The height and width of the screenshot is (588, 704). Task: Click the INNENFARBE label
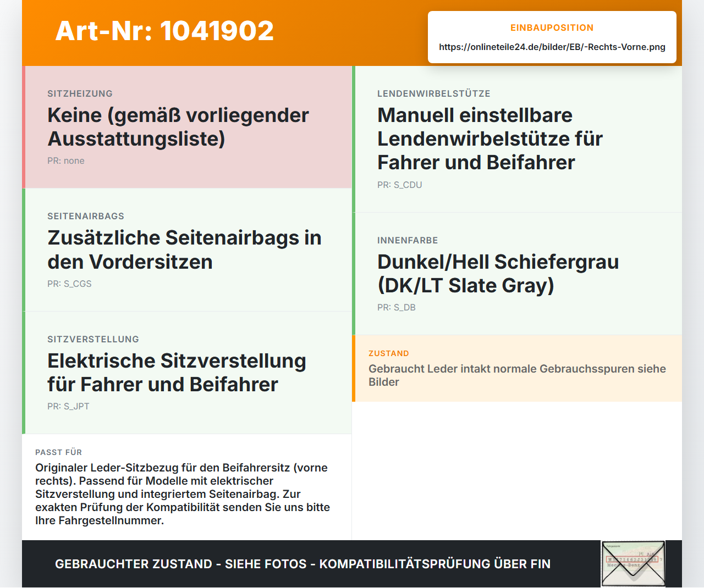[x=408, y=240]
